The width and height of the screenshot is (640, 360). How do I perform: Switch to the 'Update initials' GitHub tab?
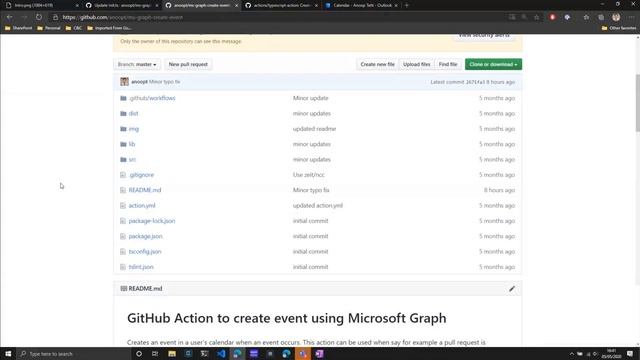tap(121, 5)
